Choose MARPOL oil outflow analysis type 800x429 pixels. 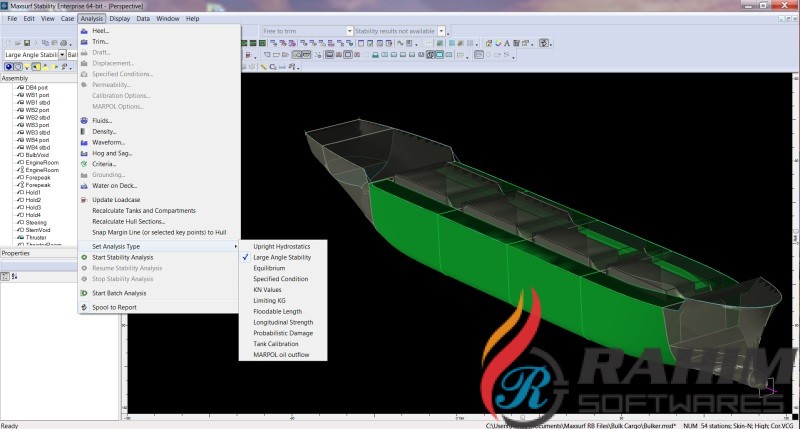pos(283,355)
